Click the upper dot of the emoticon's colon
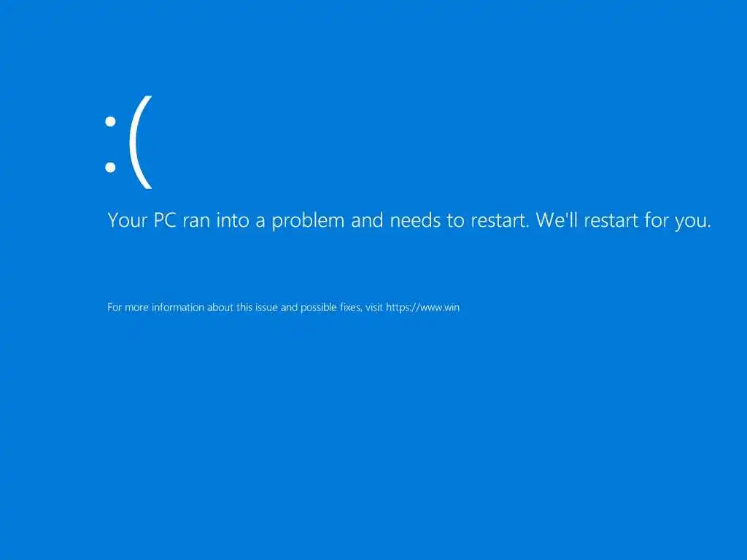747x560 pixels. [x=111, y=122]
